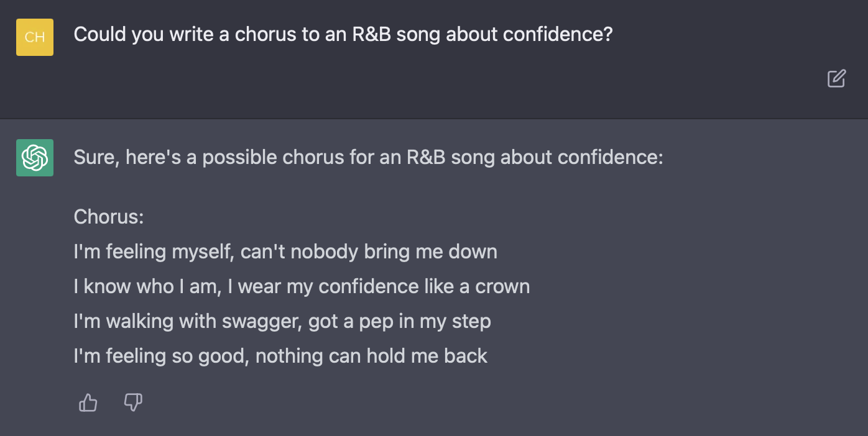This screenshot has height=436, width=868.
Task: Click the user prompt about R&B chorus
Action: coord(343,34)
